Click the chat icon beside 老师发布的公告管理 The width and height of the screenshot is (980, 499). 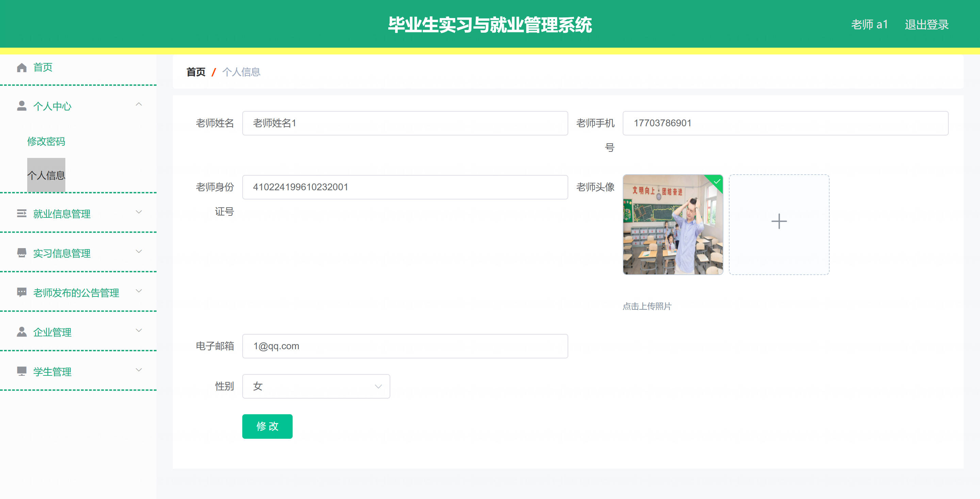coord(22,292)
